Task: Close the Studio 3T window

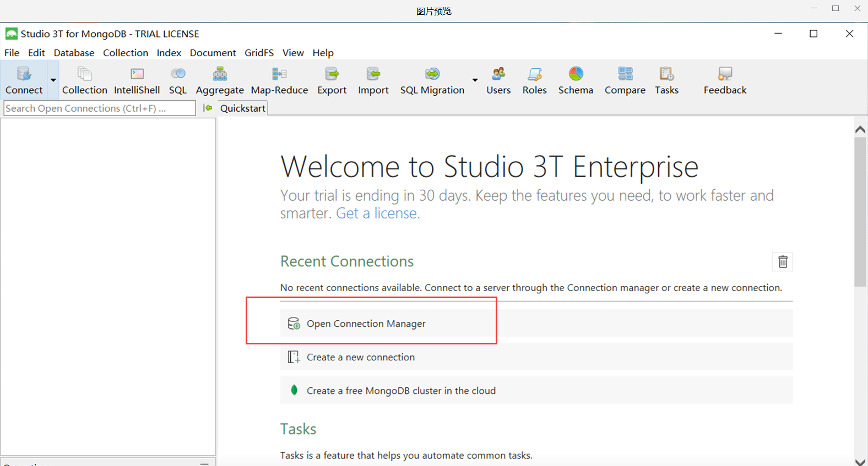Action: [849, 34]
